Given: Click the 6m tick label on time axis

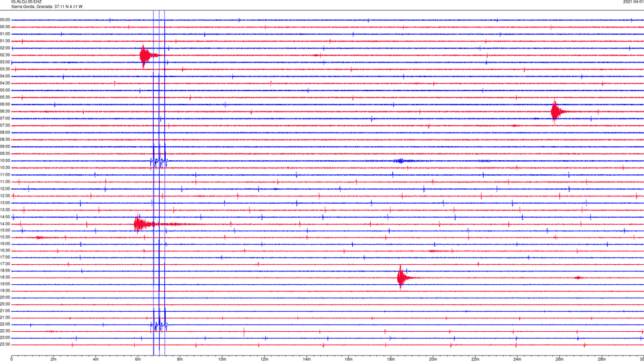Looking at the screenshot, I should coord(138,359).
